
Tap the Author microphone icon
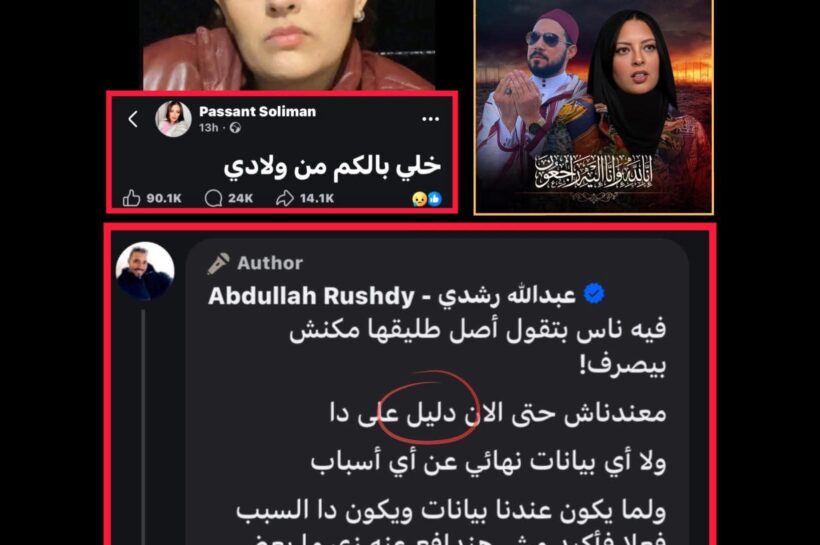point(218,264)
